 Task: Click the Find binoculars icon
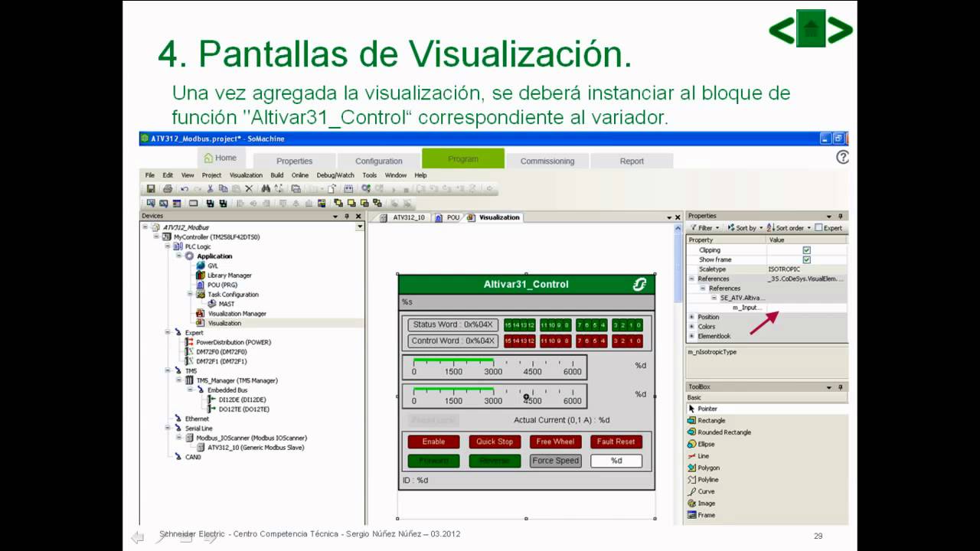point(266,189)
